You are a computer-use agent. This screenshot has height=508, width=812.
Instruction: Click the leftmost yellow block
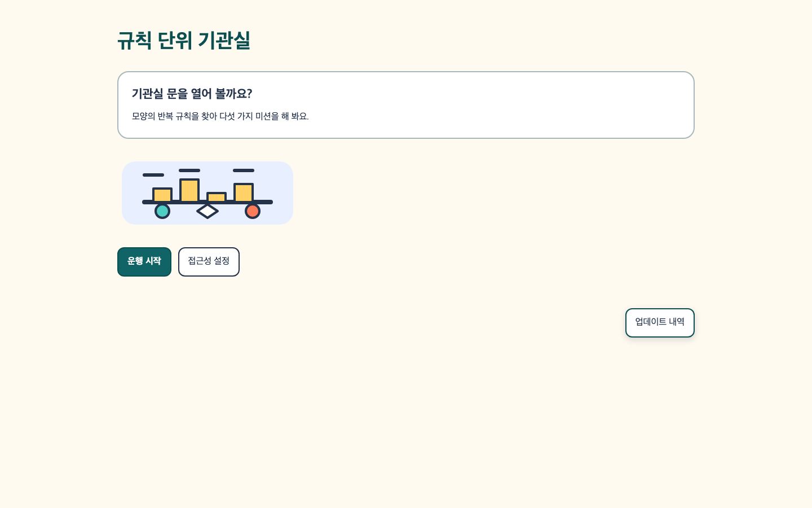point(162,195)
